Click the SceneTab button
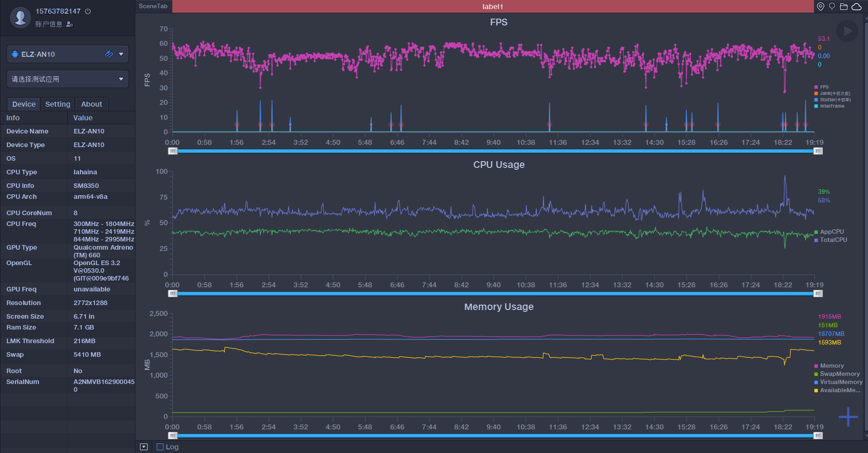 [x=154, y=6]
